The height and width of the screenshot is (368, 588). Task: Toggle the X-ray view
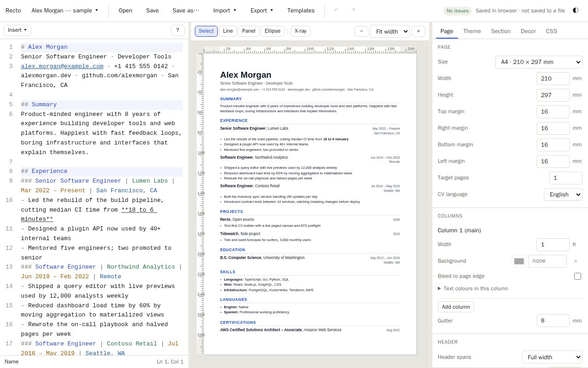(x=300, y=31)
